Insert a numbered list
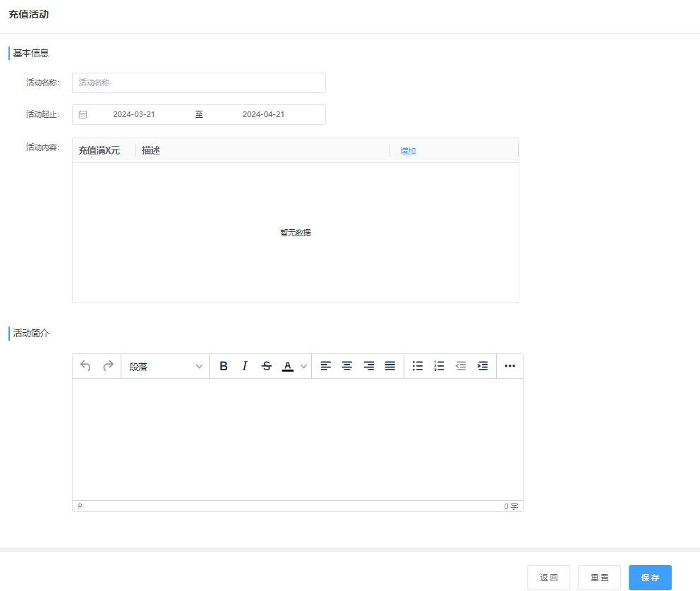The image size is (700, 591). pyautogui.click(x=439, y=366)
